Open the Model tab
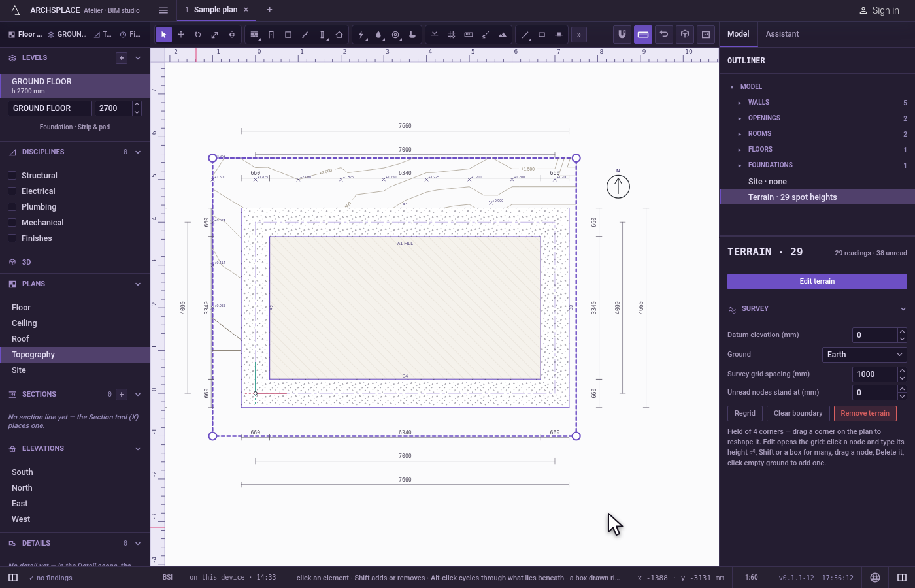 pyautogui.click(x=739, y=34)
